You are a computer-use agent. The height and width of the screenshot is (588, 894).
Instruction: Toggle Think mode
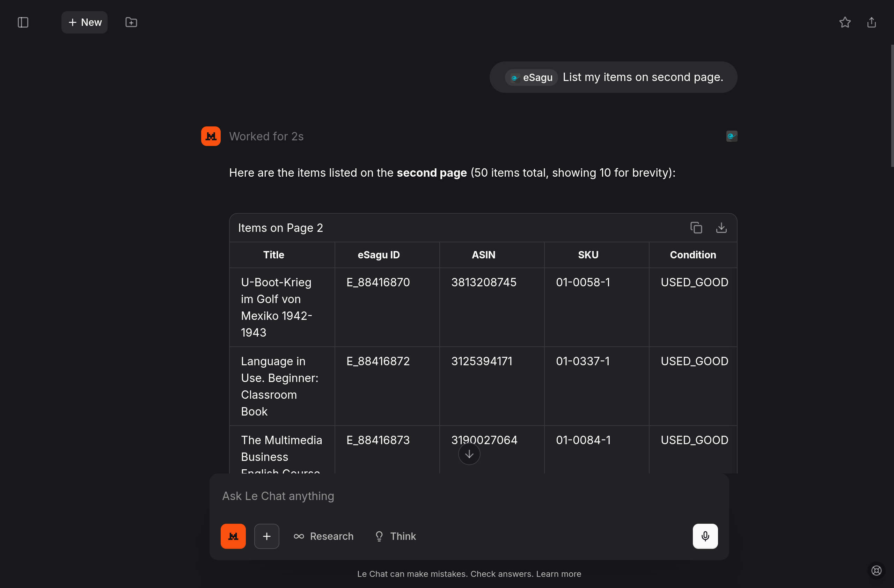[x=396, y=536]
